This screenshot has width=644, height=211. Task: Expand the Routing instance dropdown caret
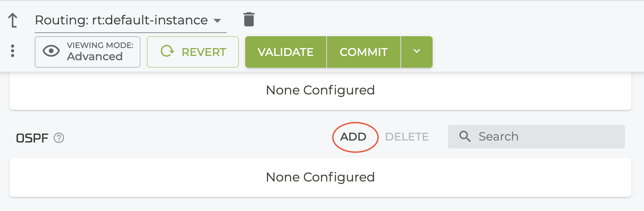point(217,20)
